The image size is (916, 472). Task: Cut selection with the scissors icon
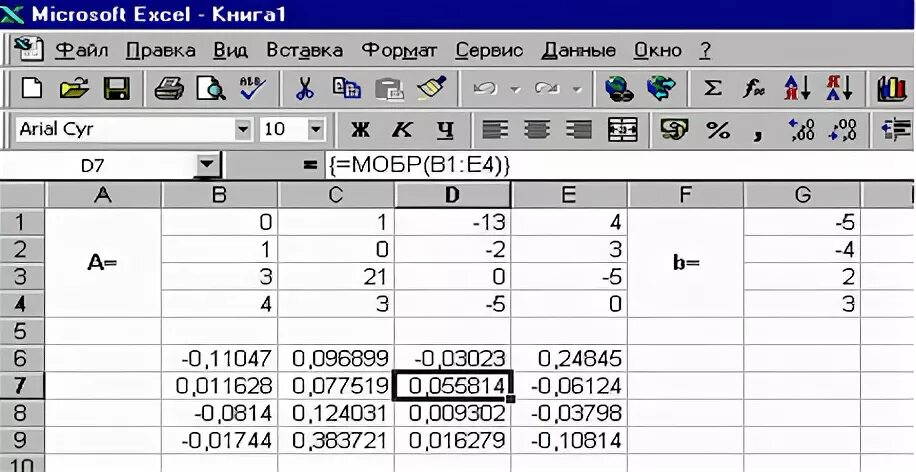[304, 89]
